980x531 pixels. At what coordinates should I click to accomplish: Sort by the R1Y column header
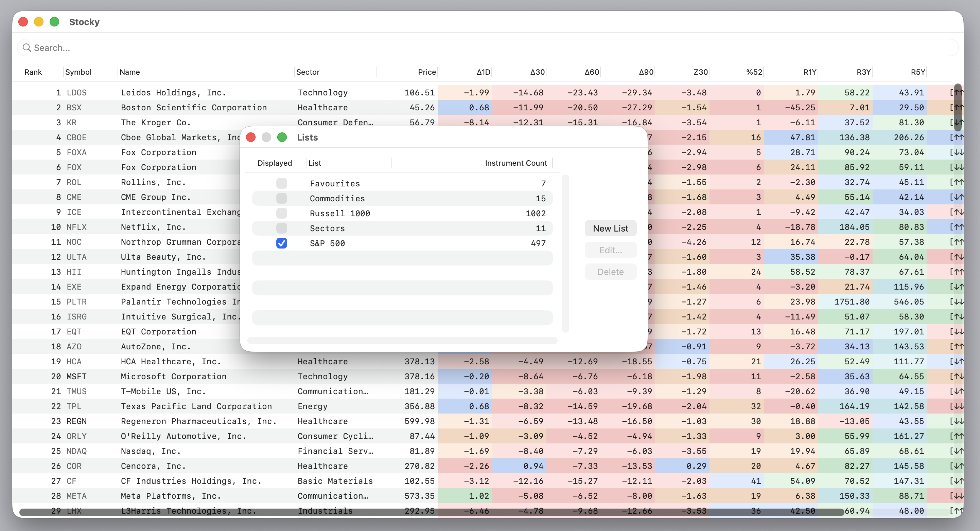point(809,72)
